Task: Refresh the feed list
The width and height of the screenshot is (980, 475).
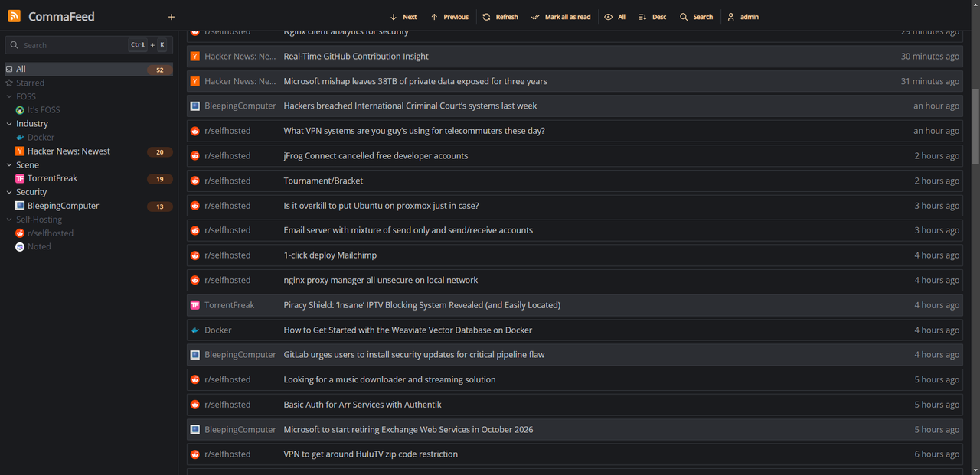Action: (x=500, y=17)
